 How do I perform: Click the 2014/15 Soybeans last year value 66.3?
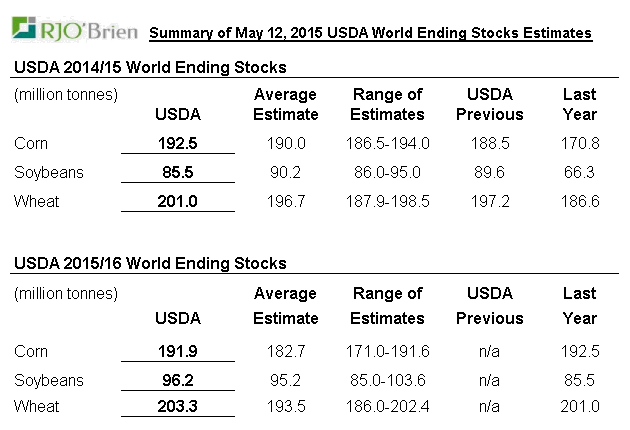(x=579, y=173)
